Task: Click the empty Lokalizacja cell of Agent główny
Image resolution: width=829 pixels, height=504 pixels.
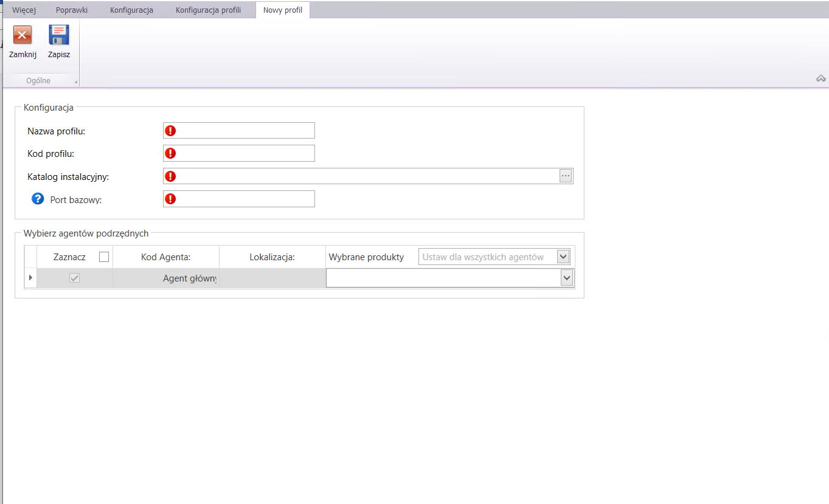Action: point(272,278)
